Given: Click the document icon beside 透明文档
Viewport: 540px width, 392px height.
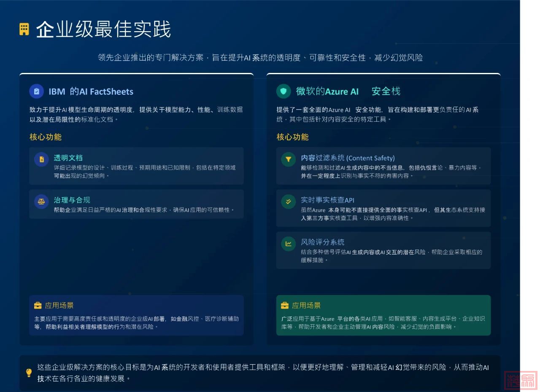Looking at the screenshot, I should click(x=41, y=159).
